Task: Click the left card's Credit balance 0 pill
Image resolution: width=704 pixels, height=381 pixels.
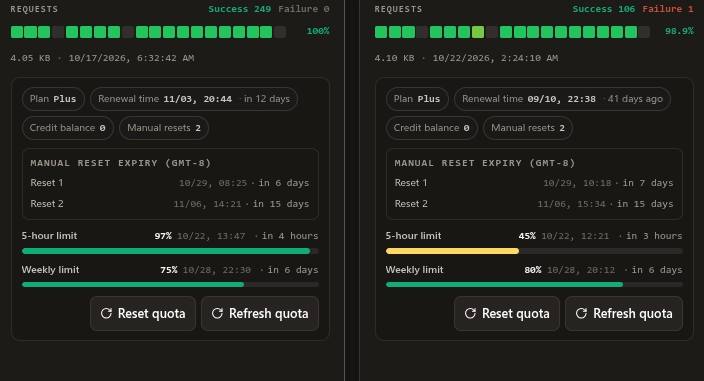Action: click(68, 128)
